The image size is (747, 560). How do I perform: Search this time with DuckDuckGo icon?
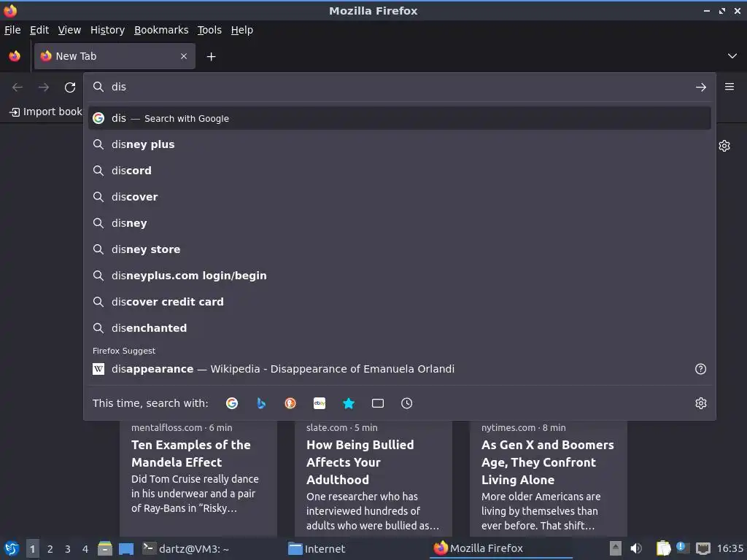pos(290,403)
